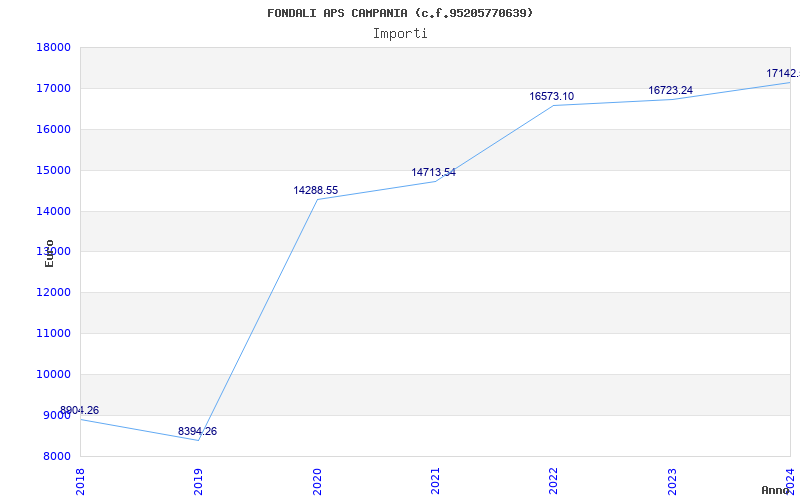Viewport: 800px width, 500px height.
Task: Click the 2020 x-axis label
Action: point(317,481)
